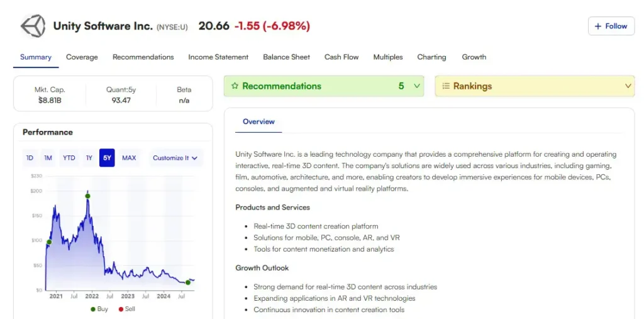Expand the Recommendations panel chevron
The image size is (644, 319).
(x=417, y=86)
